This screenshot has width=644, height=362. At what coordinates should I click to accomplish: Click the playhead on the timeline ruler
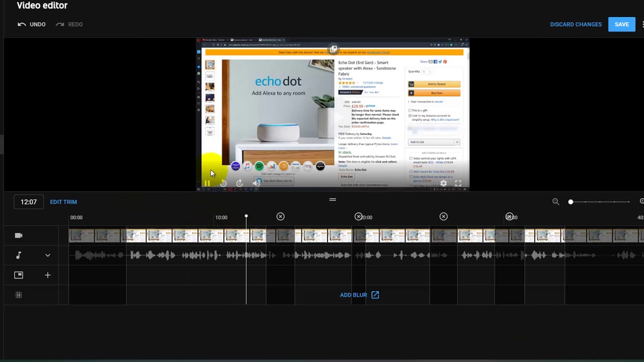pyautogui.click(x=246, y=216)
